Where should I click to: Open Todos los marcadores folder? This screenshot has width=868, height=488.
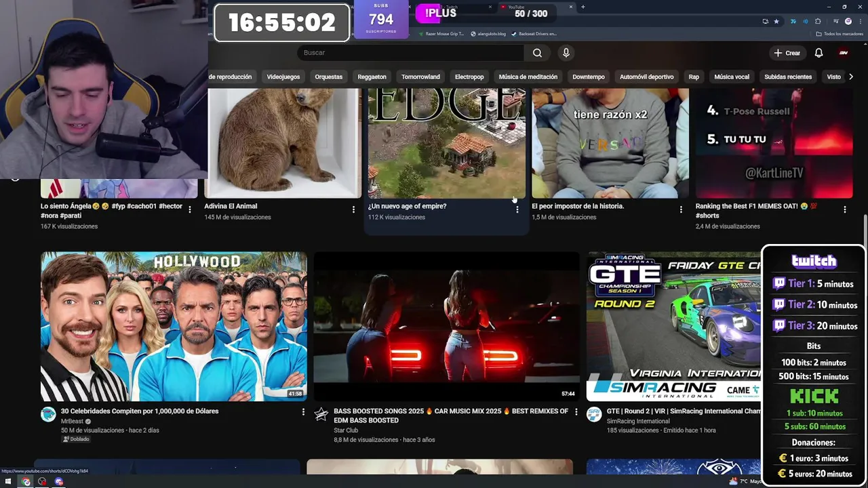coord(840,33)
